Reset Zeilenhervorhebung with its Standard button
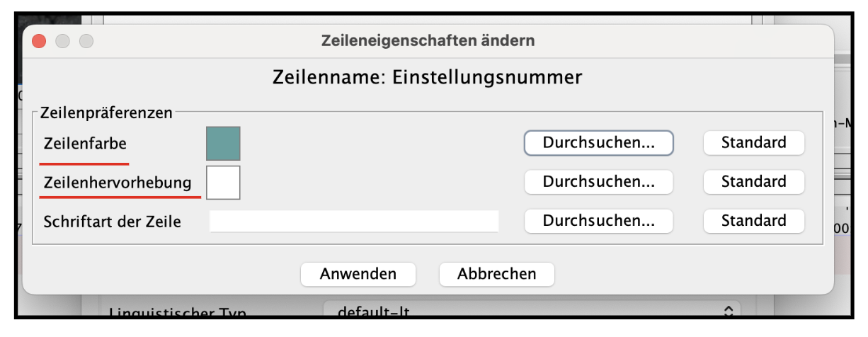This screenshot has width=868, height=337. click(754, 182)
